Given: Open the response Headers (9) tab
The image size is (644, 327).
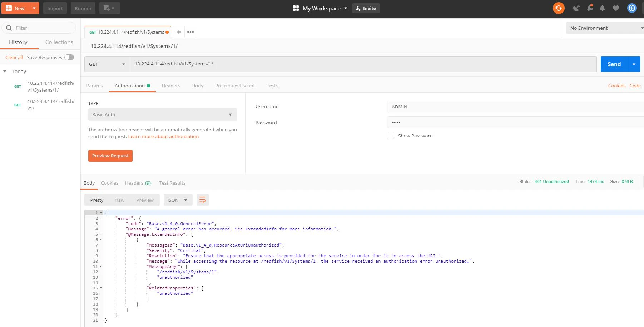Looking at the screenshot, I should pos(138,183).
